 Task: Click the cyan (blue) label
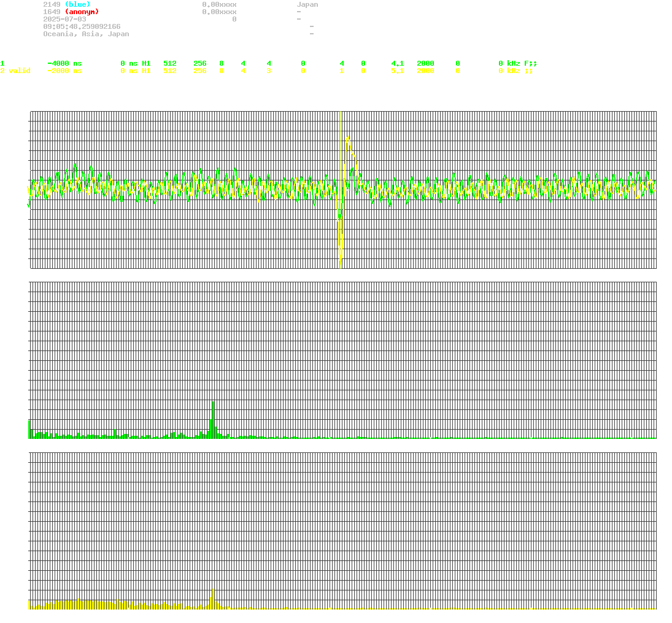click(77, 5)
